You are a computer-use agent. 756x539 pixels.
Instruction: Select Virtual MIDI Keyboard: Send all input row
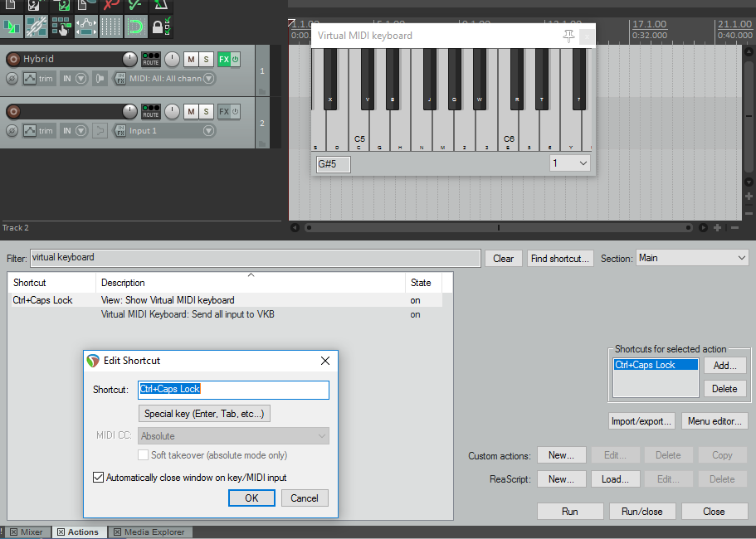tap(227, 314)
